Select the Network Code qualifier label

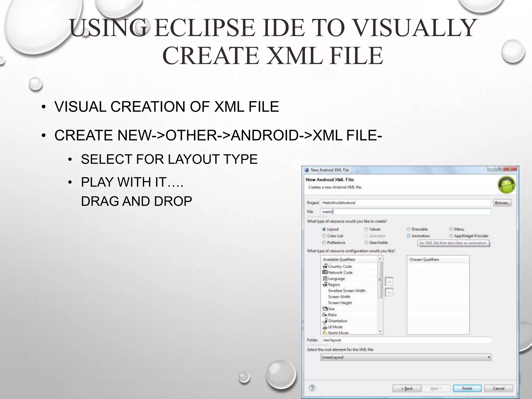tap(340, 272)
